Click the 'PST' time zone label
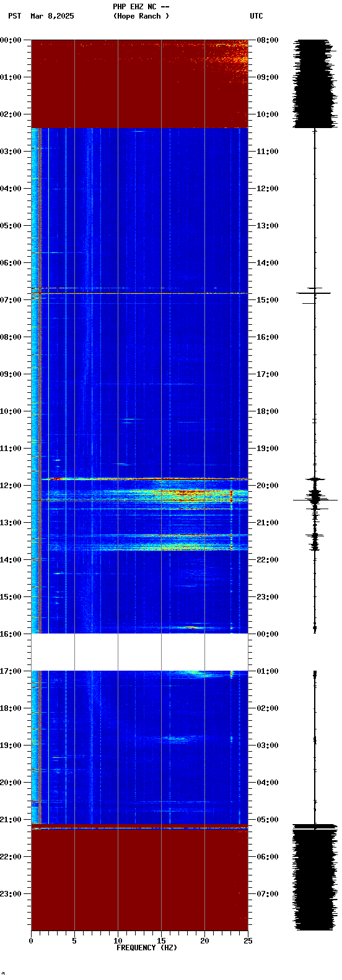 tap(15, 16)
